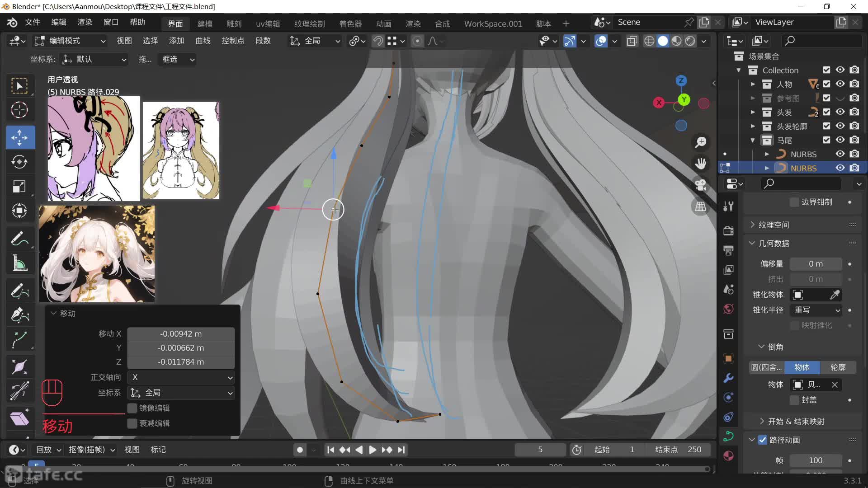The image size is (868, 488).
Task: Select the Transform tool
Action: pyautogui.click(x=19, y=211)
